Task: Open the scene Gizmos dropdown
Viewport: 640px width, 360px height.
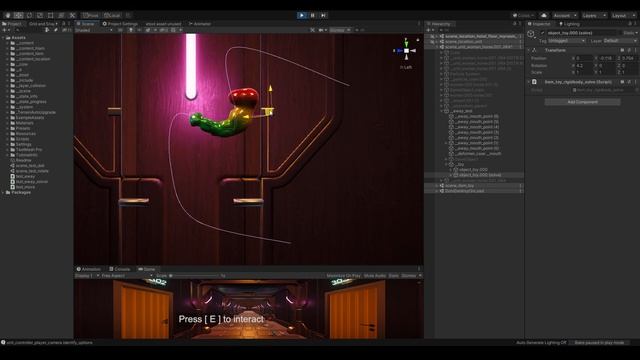Action: tap(340, 30)
